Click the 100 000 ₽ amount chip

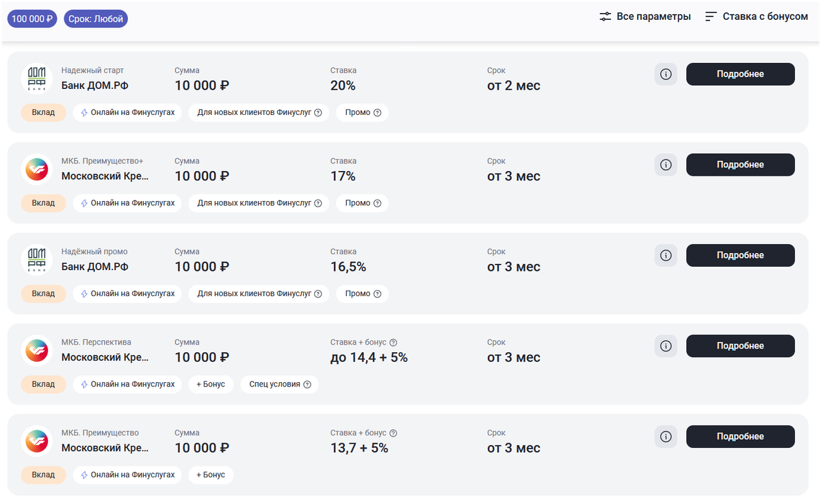coord(32,18)
